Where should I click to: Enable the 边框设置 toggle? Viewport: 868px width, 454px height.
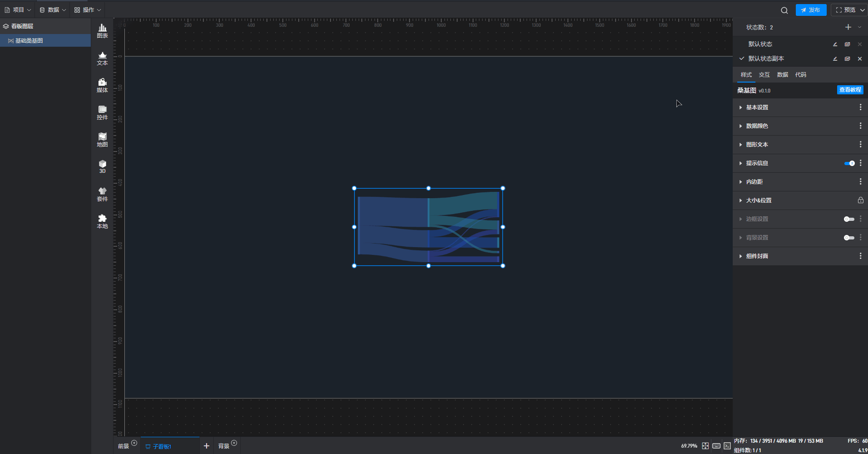coord(848,219)
